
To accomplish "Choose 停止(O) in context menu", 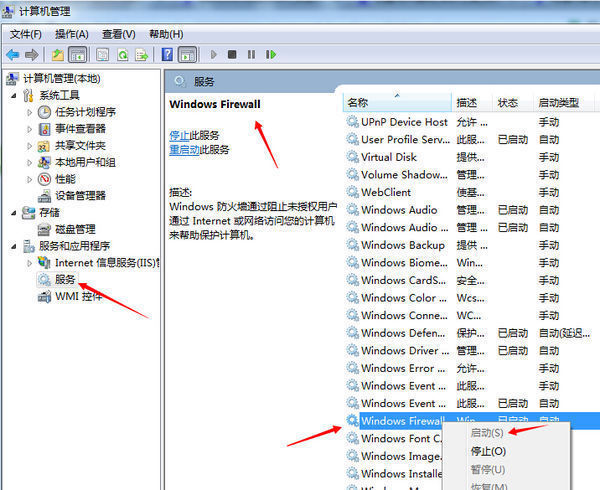I will coord(488,451).
